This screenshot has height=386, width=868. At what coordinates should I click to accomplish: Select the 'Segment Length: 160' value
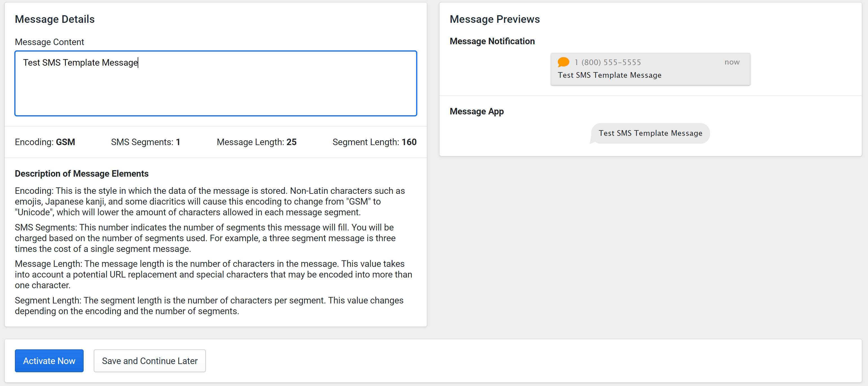click(374, 142)
